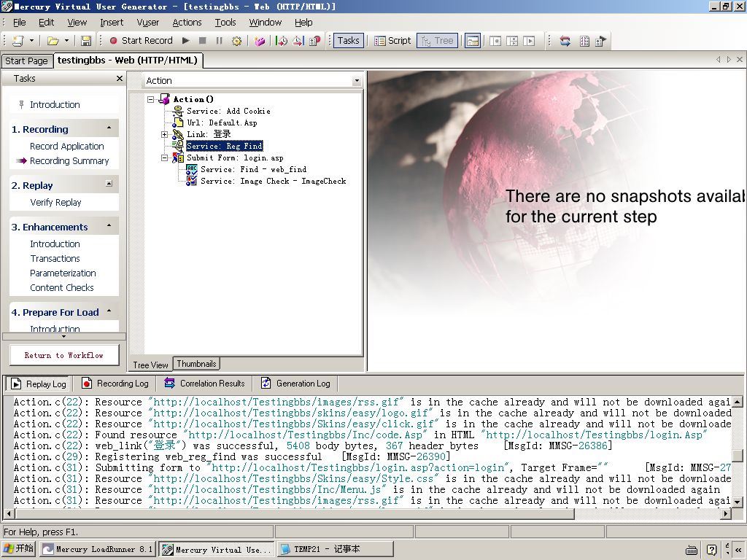Toggle the Tasks pane button

347,41
